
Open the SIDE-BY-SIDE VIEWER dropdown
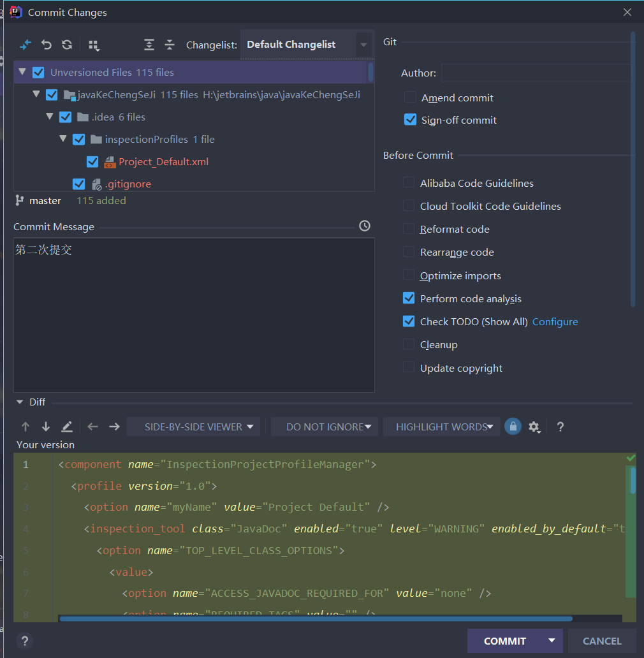click(193, 426)
